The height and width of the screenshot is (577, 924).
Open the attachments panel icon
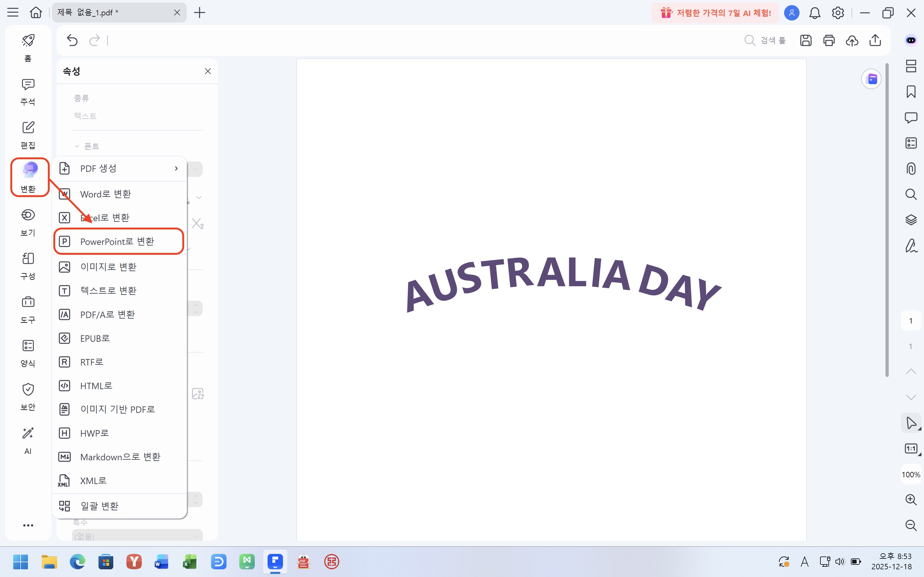click(x=912, y=168)
